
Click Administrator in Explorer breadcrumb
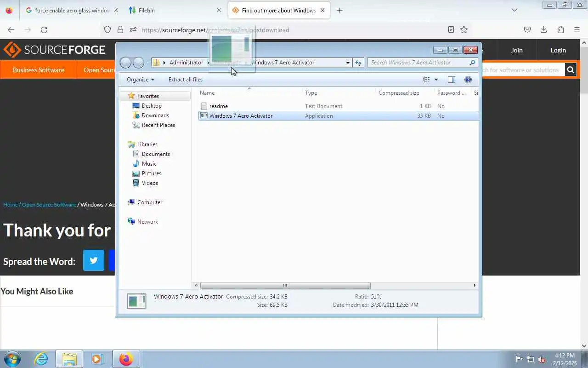(x=186, y=63)
